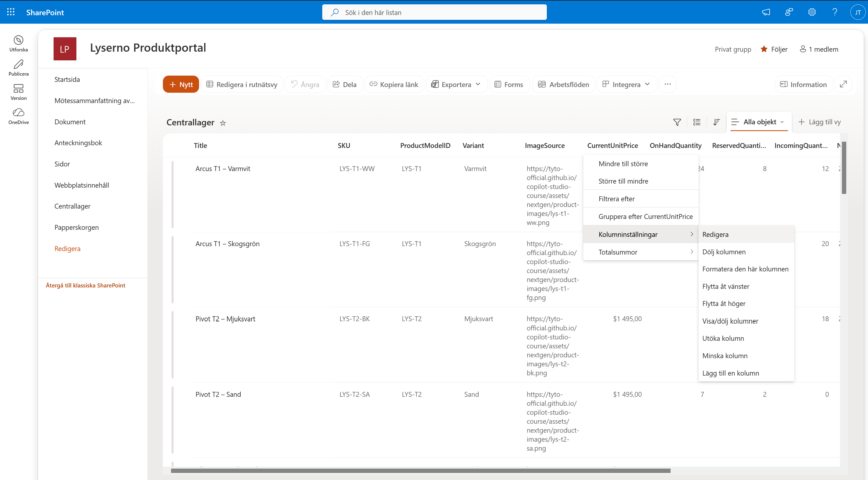
Task: Open the settings gear icon
Action: click(x=812, y=12)
